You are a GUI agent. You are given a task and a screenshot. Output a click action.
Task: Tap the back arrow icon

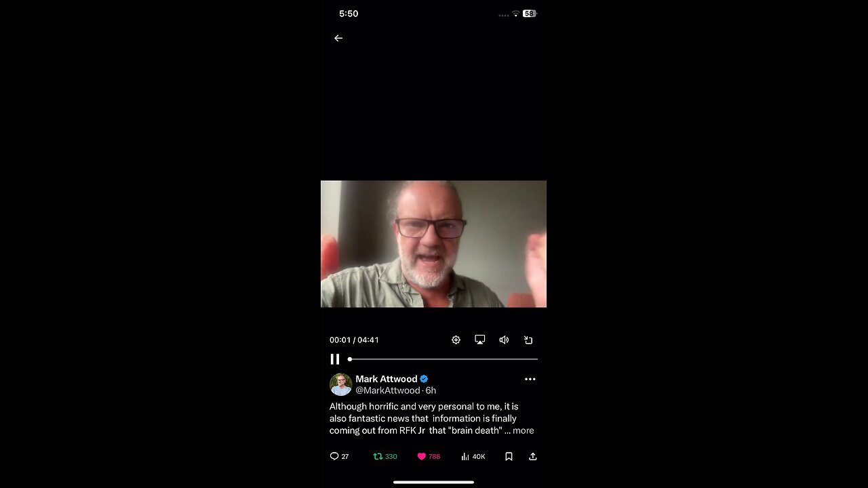click(338, 38)
